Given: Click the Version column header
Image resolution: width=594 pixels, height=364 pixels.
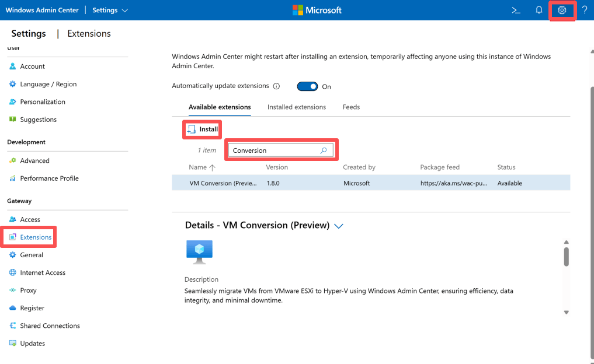Looking at the screenshot, I should click(x=276, y=167).
